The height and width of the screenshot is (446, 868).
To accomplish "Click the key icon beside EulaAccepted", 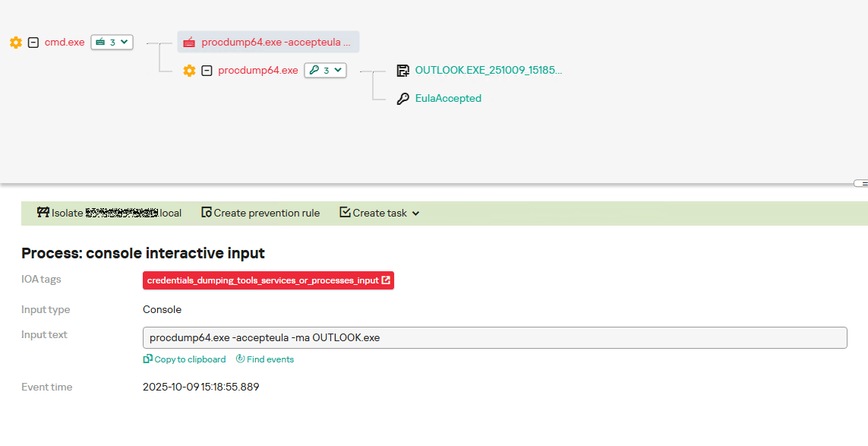I will tap(402, 98).
